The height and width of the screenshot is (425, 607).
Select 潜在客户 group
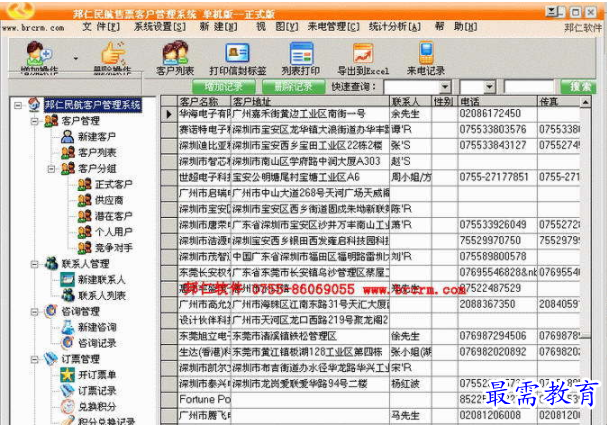tap(114, 216)
